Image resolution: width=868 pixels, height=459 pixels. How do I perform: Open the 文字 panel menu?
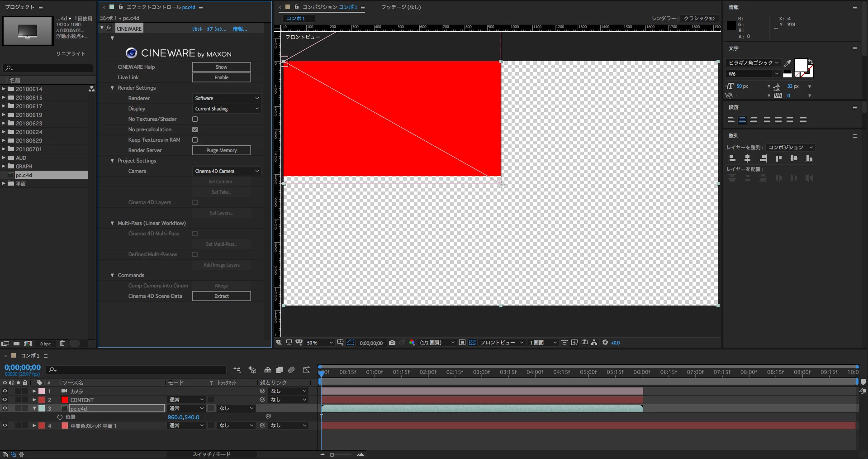point(855,48)
